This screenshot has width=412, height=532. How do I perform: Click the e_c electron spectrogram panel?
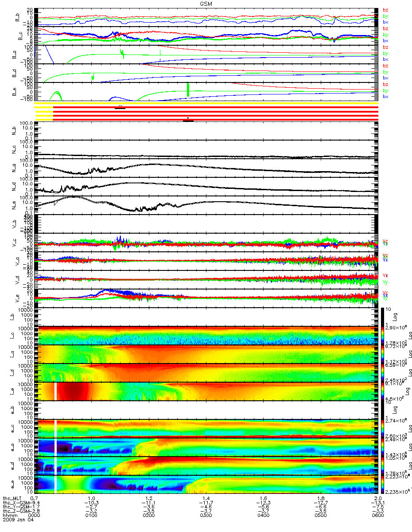(206, 428)
